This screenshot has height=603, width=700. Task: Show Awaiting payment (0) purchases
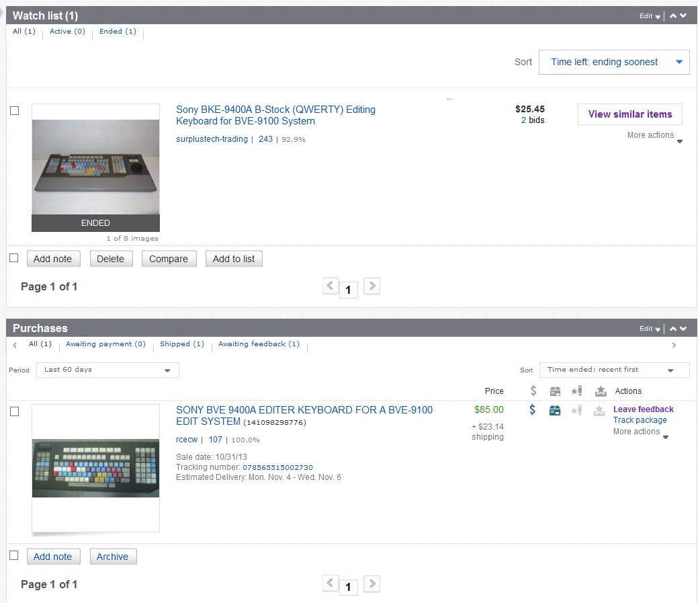(x=105, y=344)
